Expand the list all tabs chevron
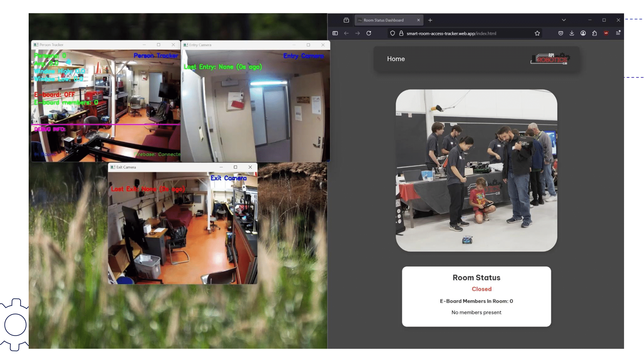Viewport: 644px width, 362px height. 563,20
